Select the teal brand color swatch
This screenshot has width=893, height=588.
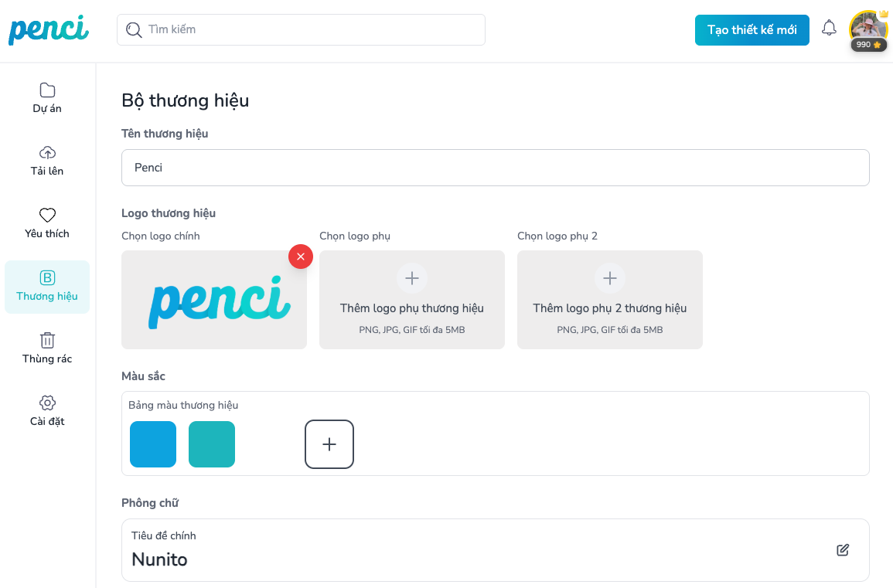pos(212,444)
